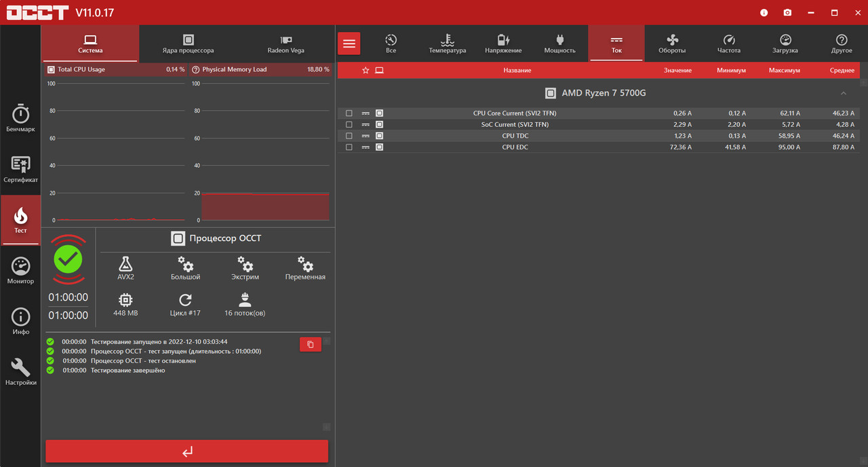Click log entry Тестирование завершёно

click(x=128, y=371)
